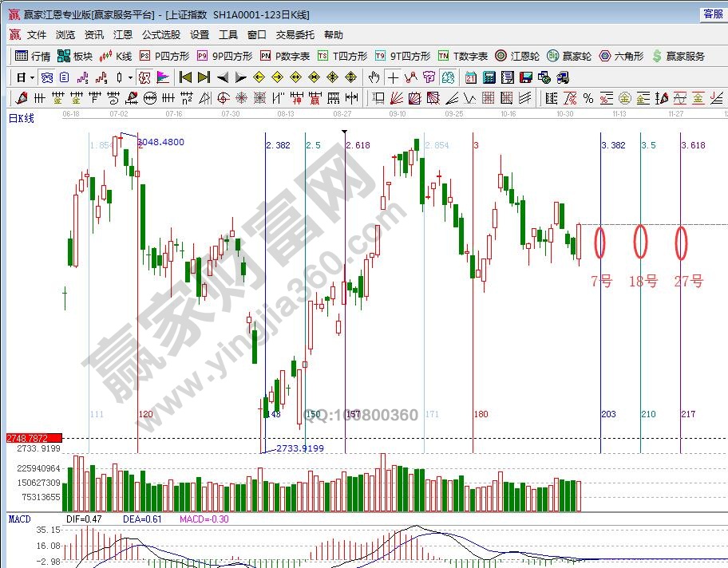The height and width of the screenshot is (568, 728).
Task: Toggle the flag marker display button
Action: click(x=163, y=77)
